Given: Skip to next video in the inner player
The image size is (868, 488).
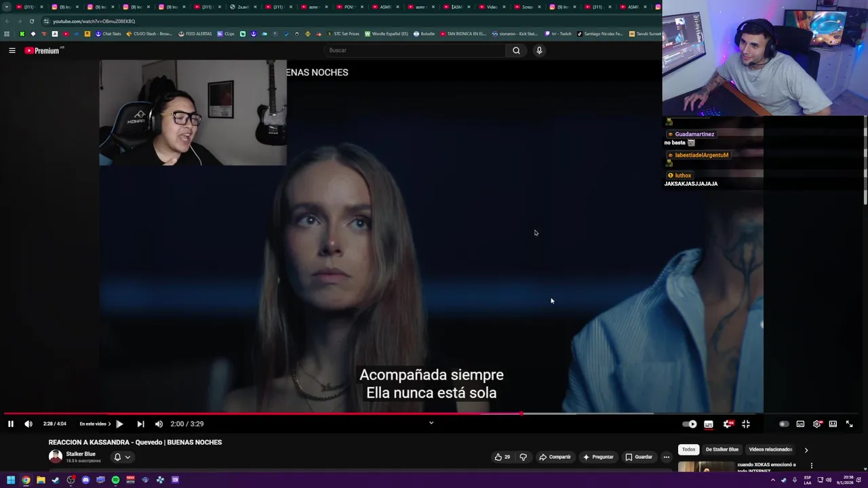Looking at the screenshot, I should point(140,424).
